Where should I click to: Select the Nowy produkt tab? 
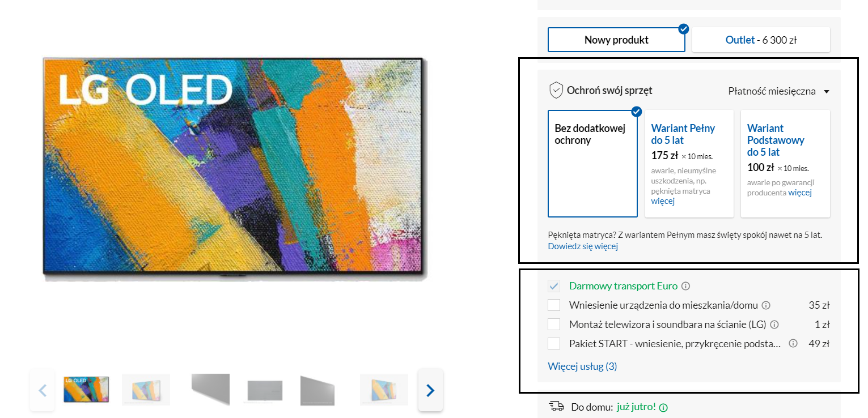616,40
